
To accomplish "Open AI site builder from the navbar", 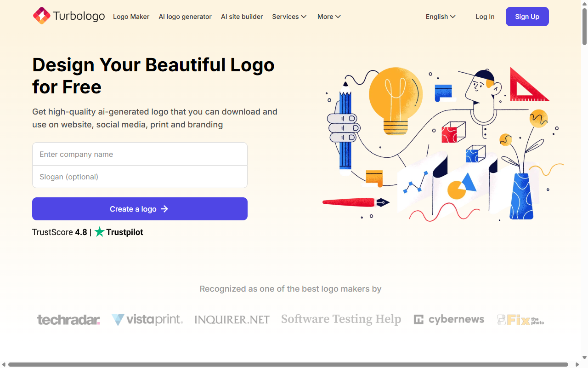I will 242,17.
